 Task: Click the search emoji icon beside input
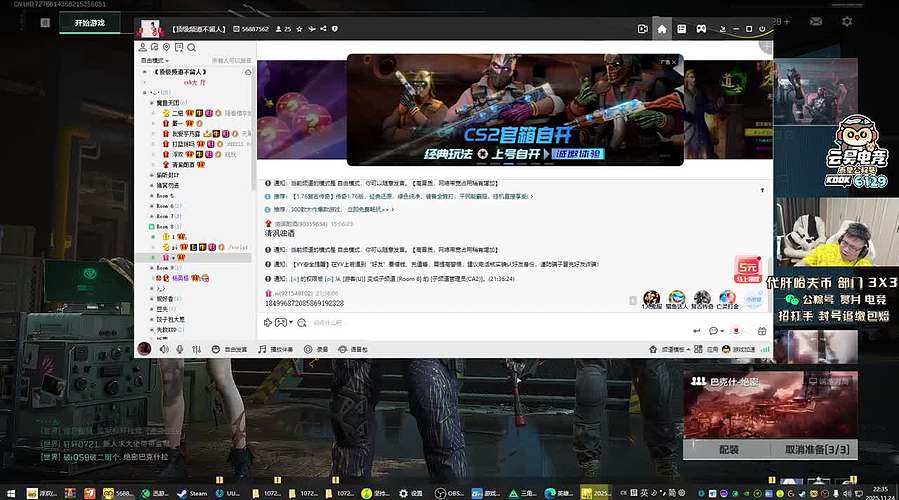tap(302, 323)
